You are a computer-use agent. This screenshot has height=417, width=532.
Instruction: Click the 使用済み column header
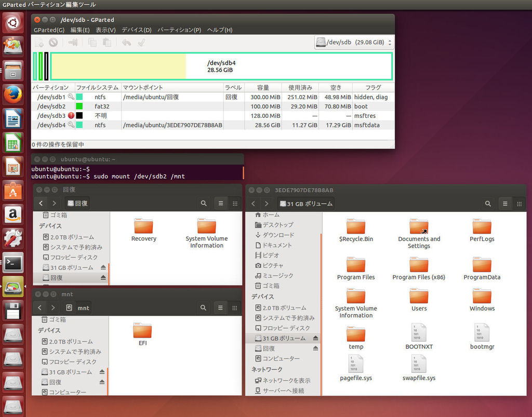(x=300, y=87)
